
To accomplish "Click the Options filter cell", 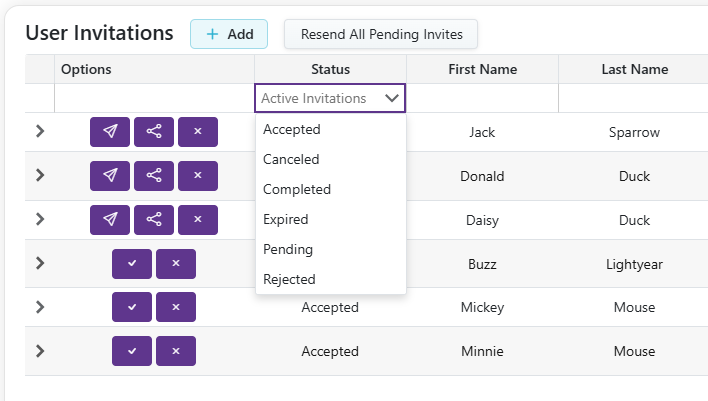I will pyautogui.click(x=154, y=98).
